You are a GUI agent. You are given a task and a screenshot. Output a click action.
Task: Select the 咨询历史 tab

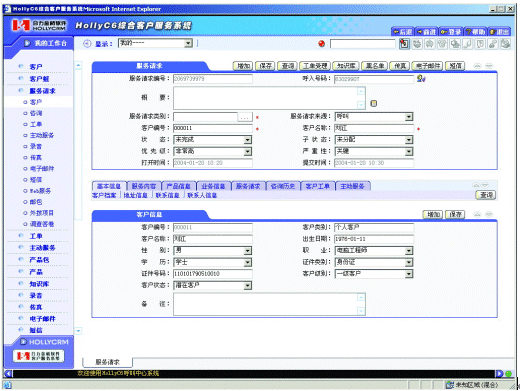283,186
